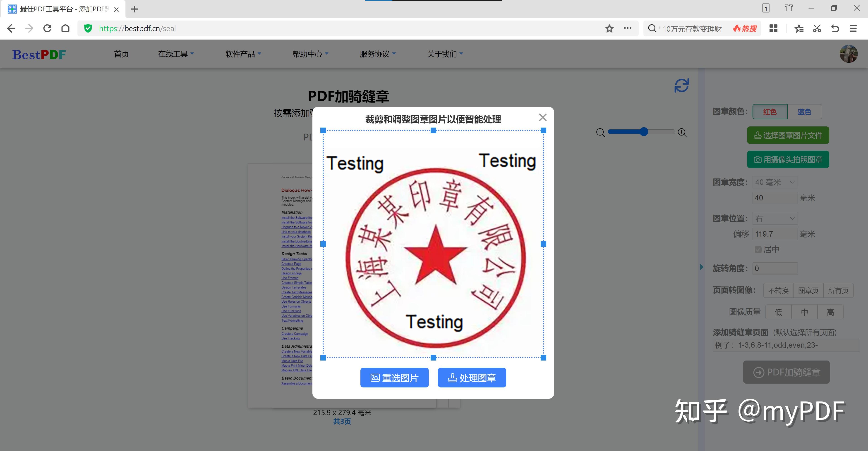Screen dimensions: 868x451
Task: Select 所有页 page-to-image option
Action: [x=838, y=290]
